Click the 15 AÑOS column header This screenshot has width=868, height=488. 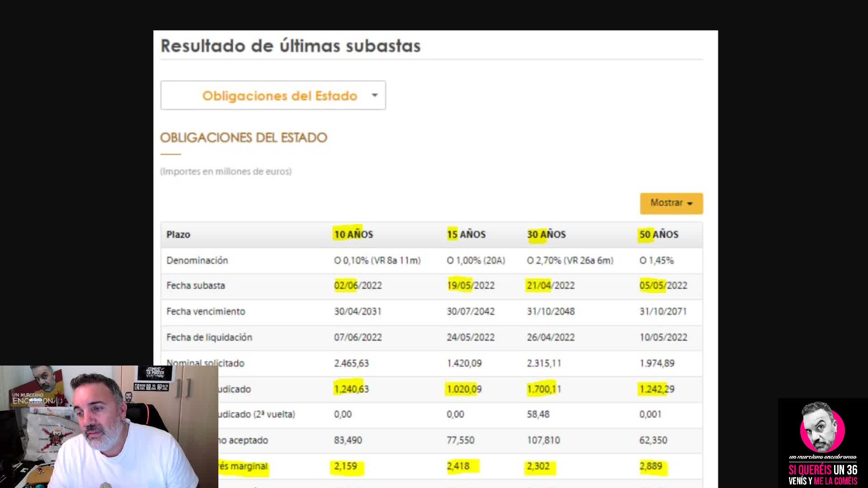coord(466,235)
